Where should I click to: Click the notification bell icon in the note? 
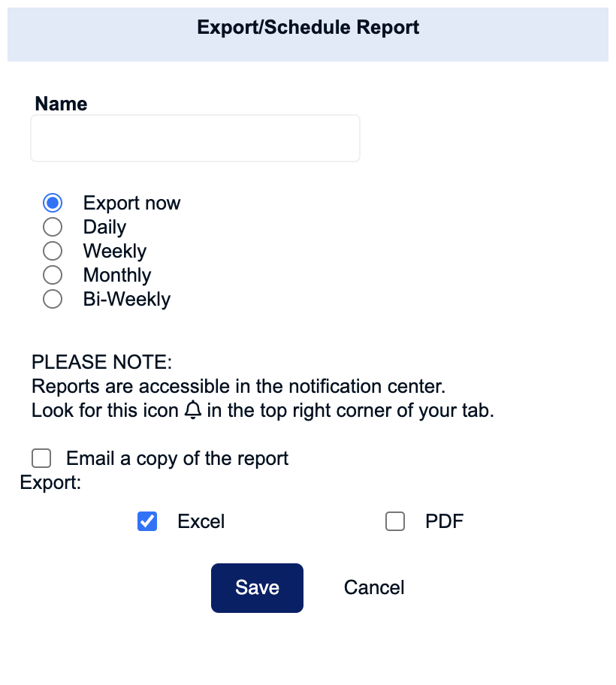pyautogui.click(x=192, y=410)
